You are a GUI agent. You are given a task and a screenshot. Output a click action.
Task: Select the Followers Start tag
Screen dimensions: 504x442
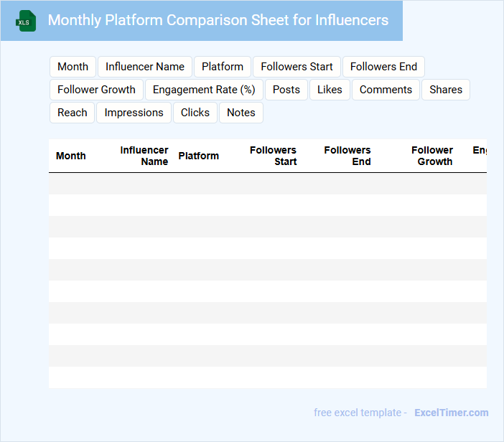click(x=297, y=67)
